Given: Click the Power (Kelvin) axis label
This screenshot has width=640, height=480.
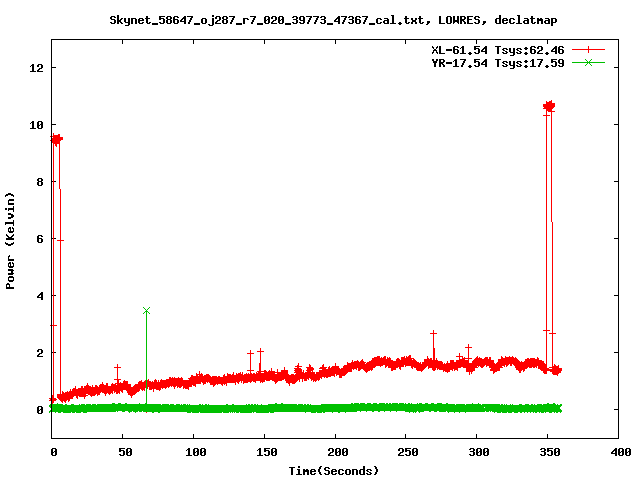Looking at the screenshot, I should click(x=10, y=241).
